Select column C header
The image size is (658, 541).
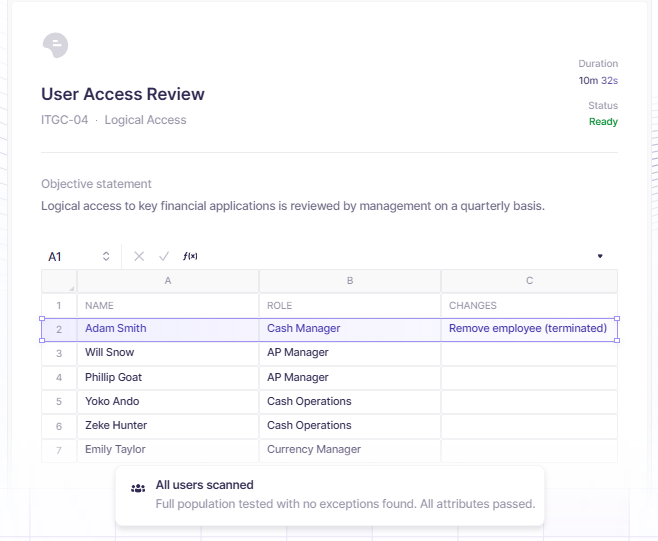point(530,281)
